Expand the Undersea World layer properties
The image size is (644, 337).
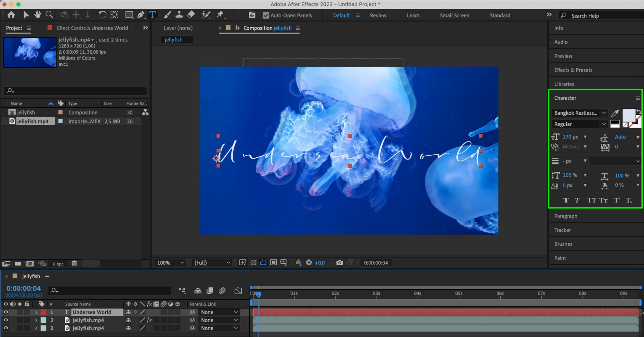pos(36,312)
